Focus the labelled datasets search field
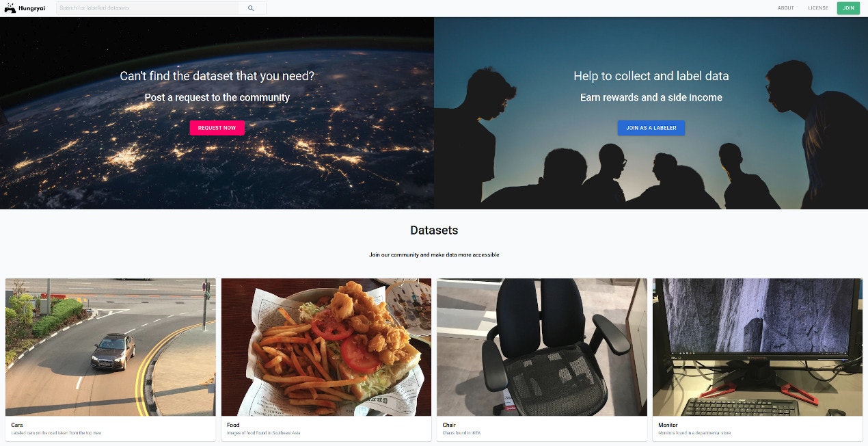The width and height of the screenshot is (868, 446). (x=148, y=8)
